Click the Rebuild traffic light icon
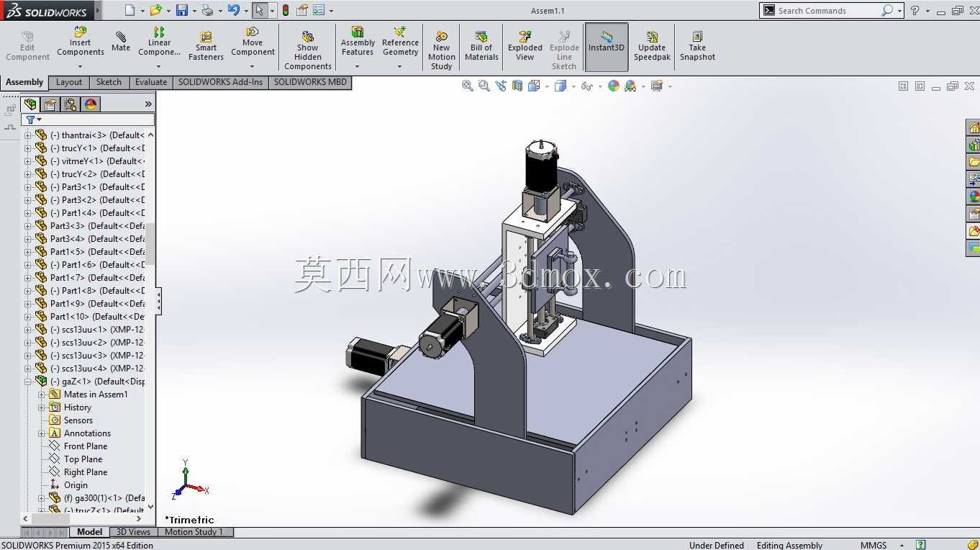This screenshot has height=550, width=980. coord(286,10)
